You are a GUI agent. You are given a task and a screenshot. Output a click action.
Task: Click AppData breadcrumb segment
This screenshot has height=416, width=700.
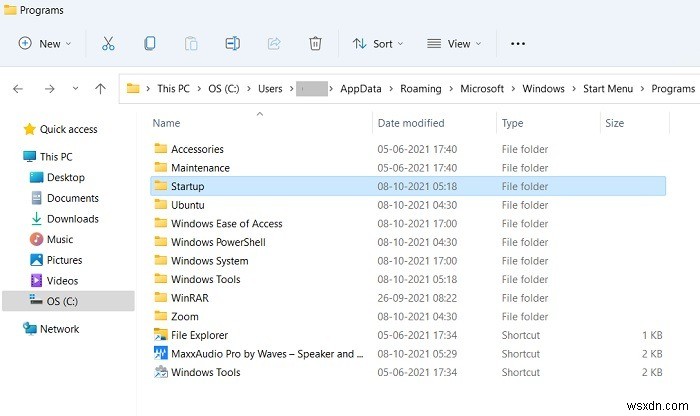click(361, 89)
